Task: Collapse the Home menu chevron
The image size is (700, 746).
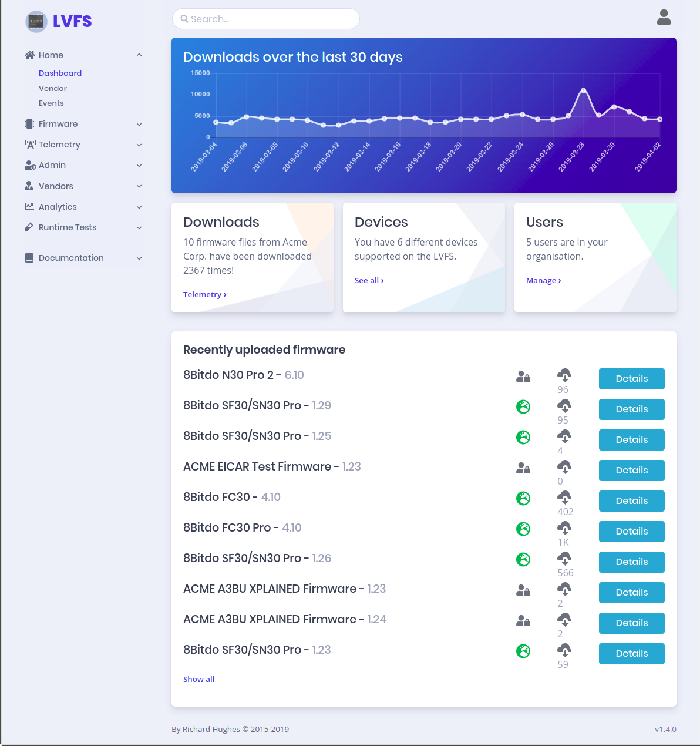Action: pos(139,55)
